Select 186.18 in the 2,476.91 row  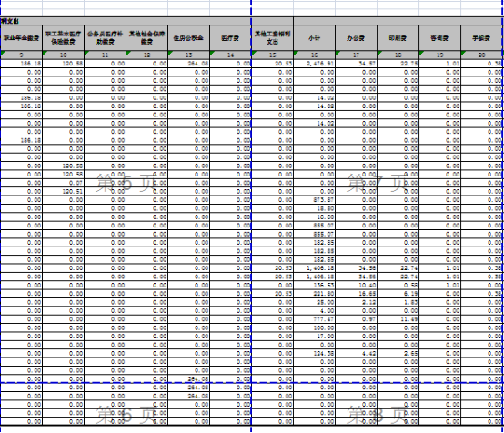[21, 64]
